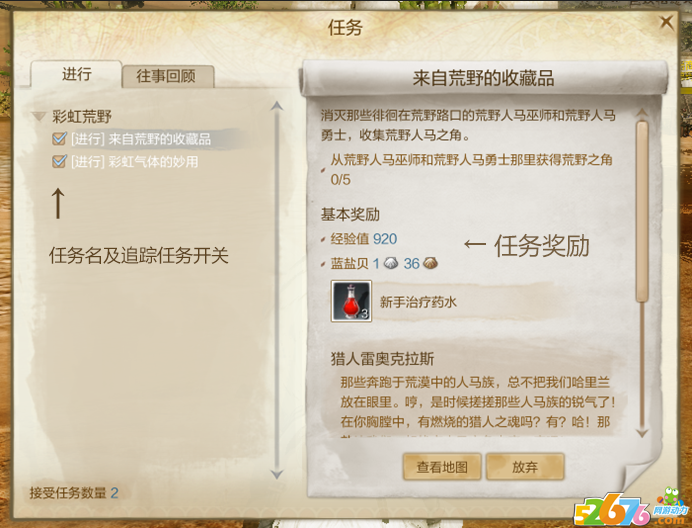Image resolution: width=692 pixels, height=528 pixels.
Task: Click the silver shell currency icon
Action: coord(391,264)
